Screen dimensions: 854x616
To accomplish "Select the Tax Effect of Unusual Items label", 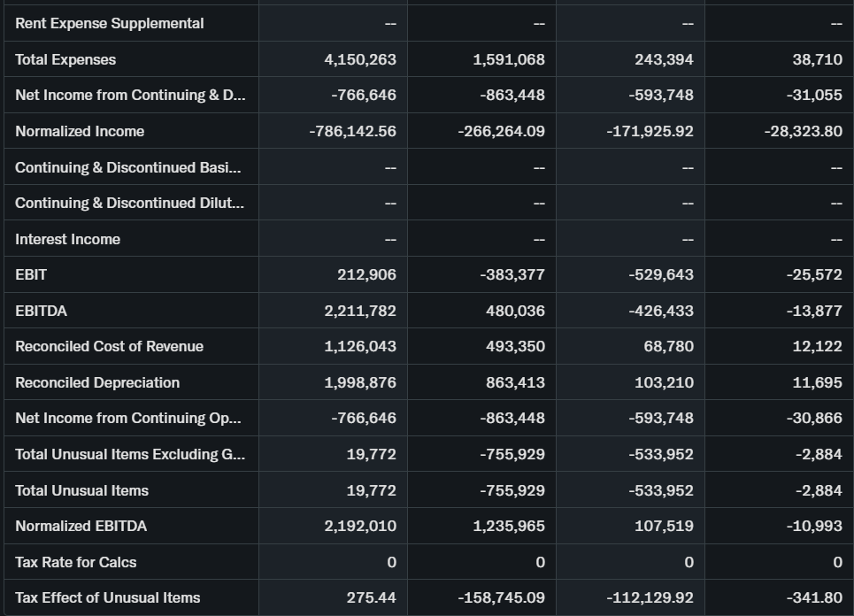I will [x=107, y=597].
